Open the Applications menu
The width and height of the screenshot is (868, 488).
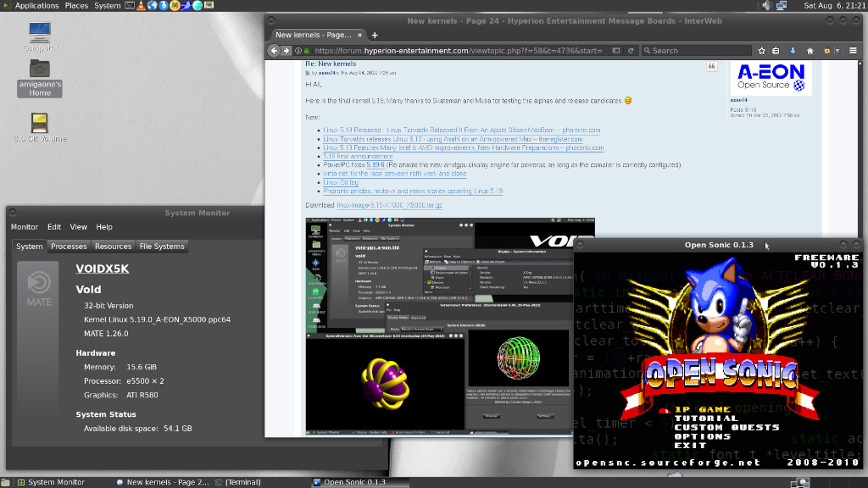click(36, 6)
